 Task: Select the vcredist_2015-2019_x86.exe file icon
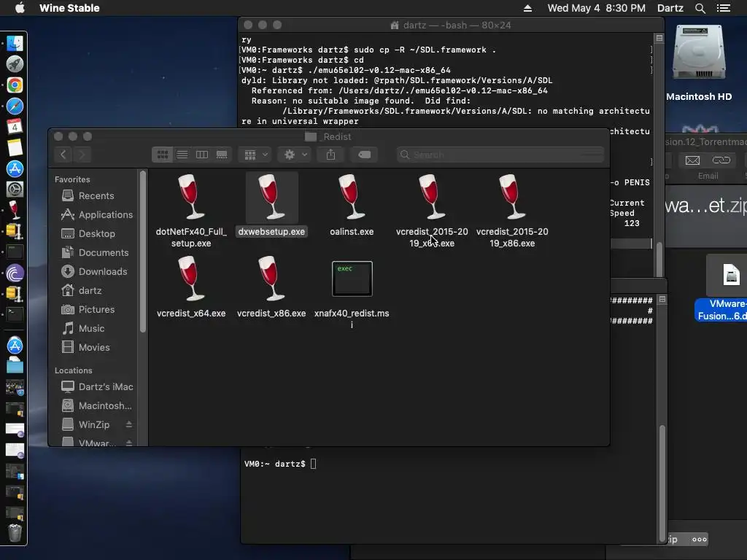point(512,197)
